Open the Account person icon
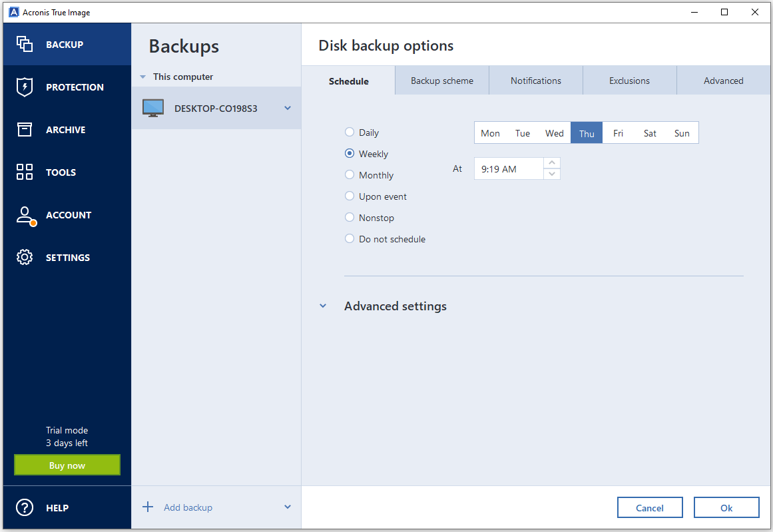 [26, 216]
